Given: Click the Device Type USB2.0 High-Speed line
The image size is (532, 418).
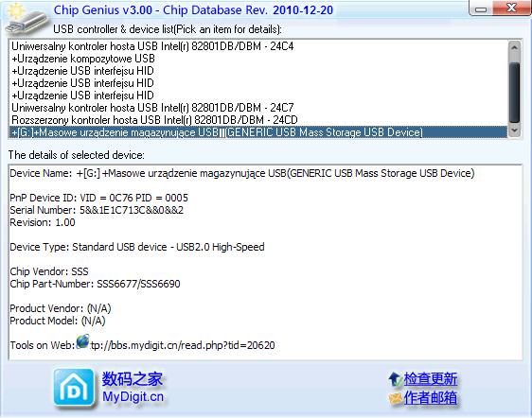Looking at the screenshot, I should pyautogui.click(x=137, y=247).
